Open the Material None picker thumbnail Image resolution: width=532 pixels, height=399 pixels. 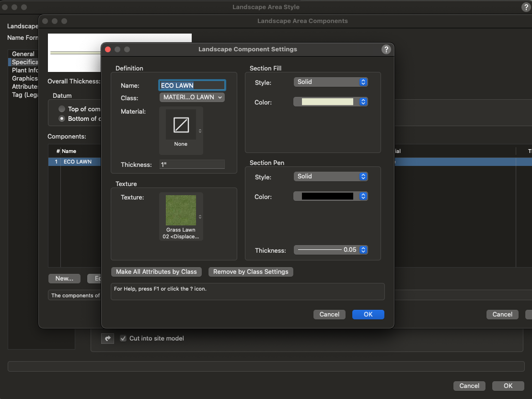[x=181, y=125]
